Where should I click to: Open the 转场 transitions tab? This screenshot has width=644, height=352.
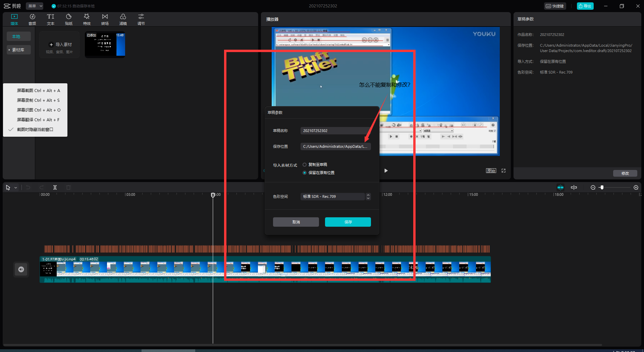click(x=105, y=19)
